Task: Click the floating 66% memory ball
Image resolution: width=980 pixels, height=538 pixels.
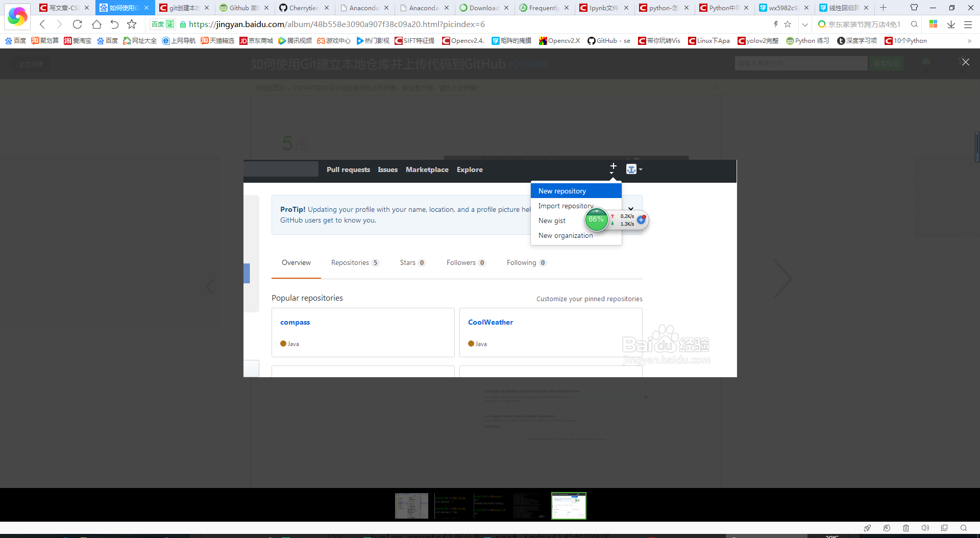Action: point(596,219)
